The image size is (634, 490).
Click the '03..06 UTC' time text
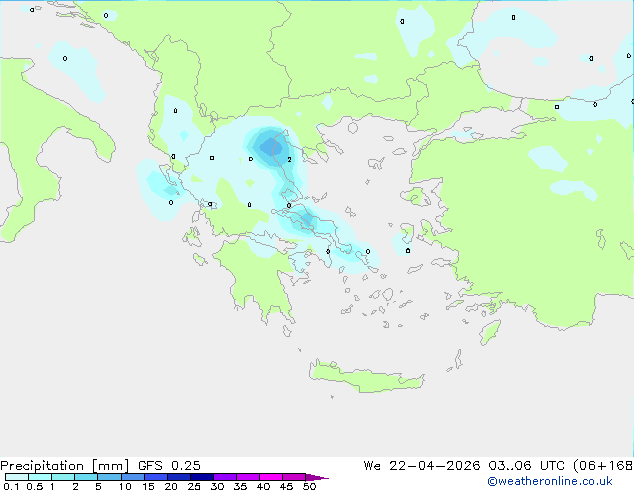tap(526, 466)
